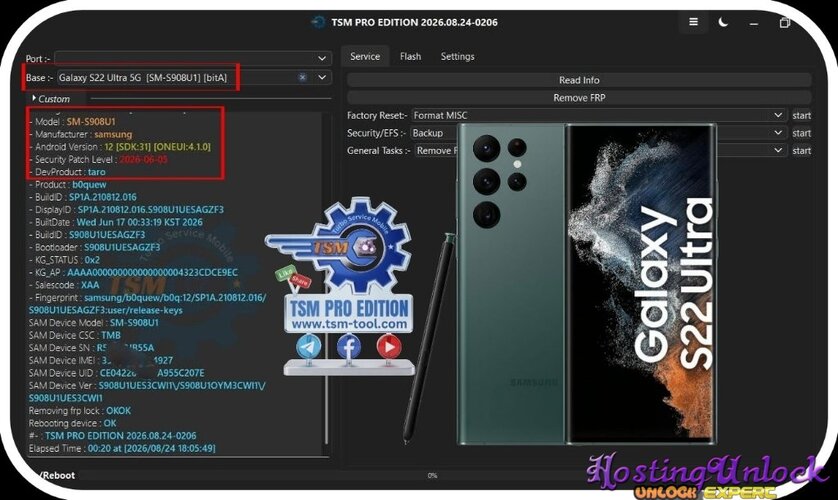Select the KG_STATUS 0x2 line
Image resolution: width=838 pixels, height=500 pixels.
64,260
